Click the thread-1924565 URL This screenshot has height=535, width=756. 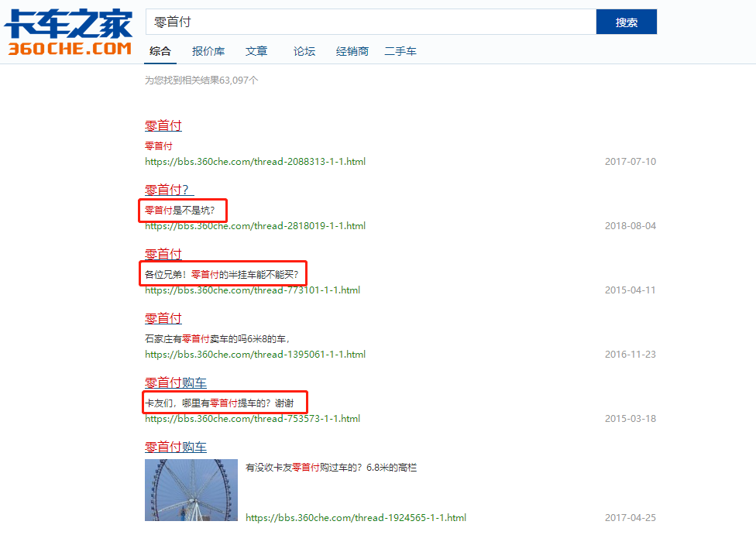[356, 518]
